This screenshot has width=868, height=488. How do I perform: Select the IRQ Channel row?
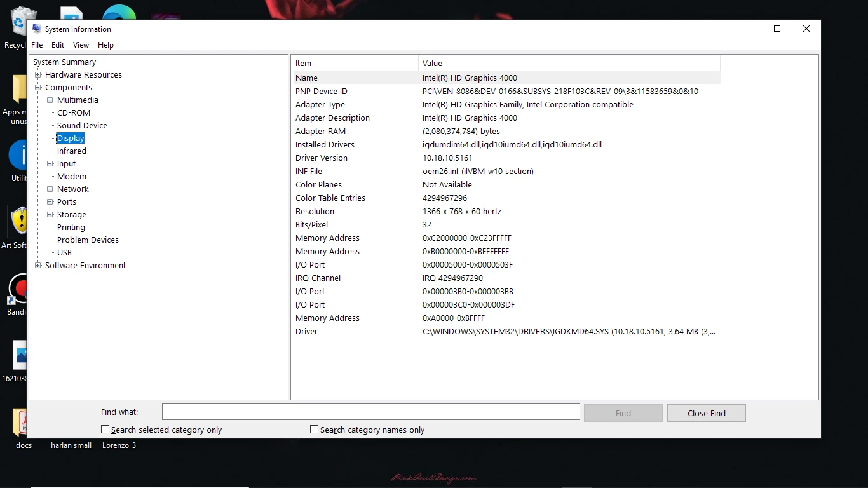(506, 278)
